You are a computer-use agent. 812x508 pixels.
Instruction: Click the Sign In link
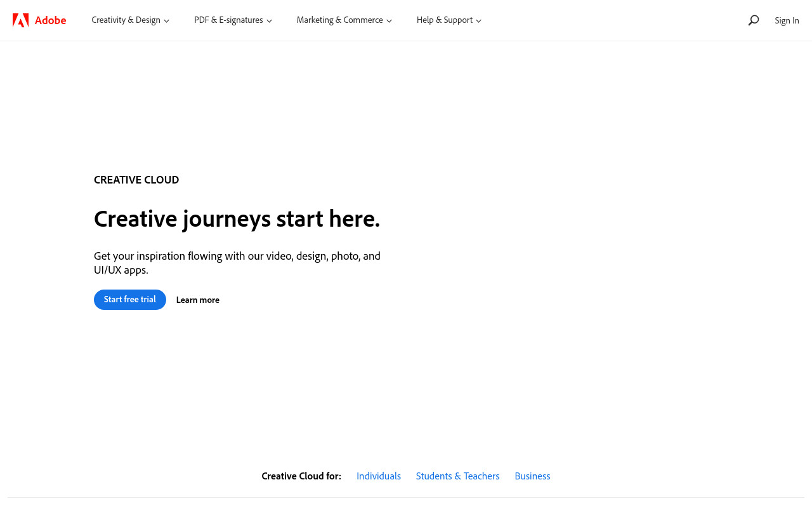pyautogui.click(x=787, y=20)
